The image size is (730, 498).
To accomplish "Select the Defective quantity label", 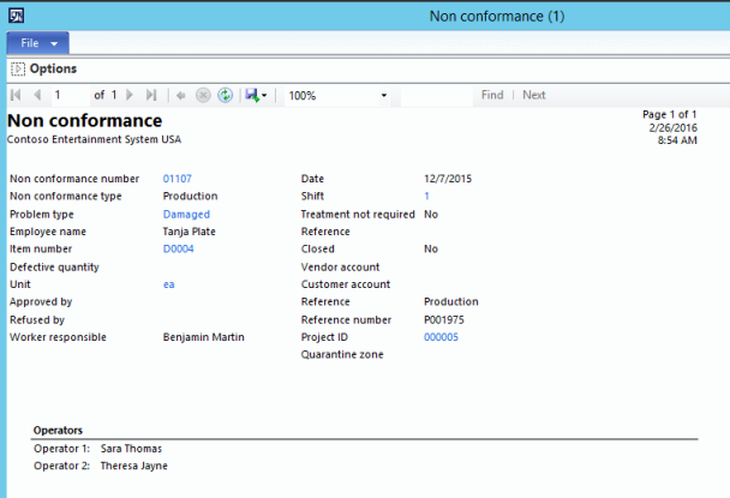I will pyautogui.click(x=54, y=267).
